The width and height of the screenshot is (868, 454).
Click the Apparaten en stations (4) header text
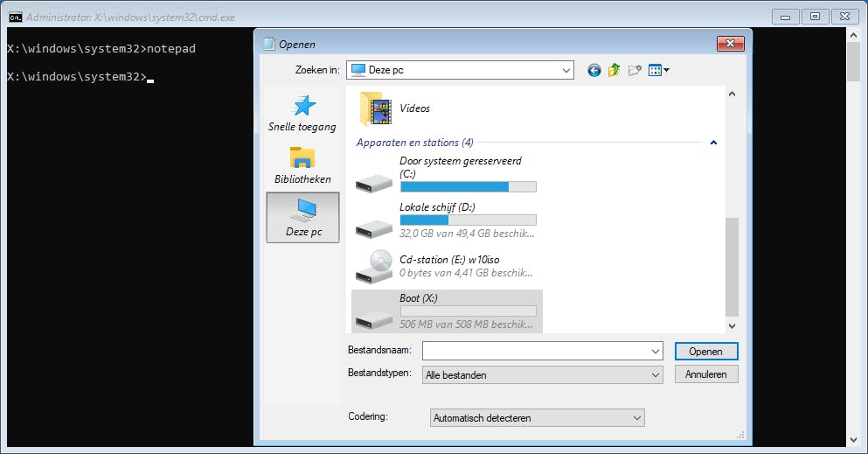414,143
